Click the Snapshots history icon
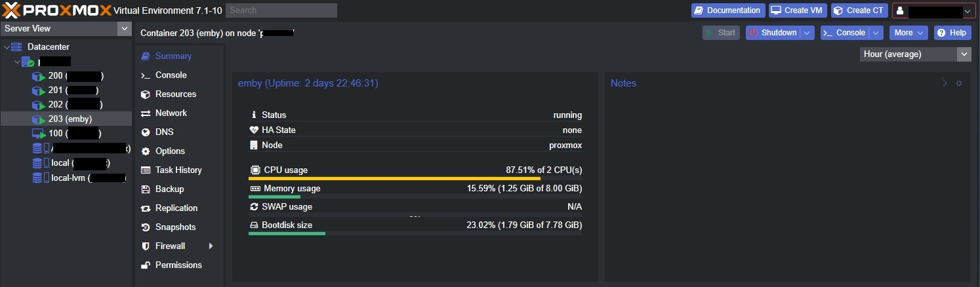Screen dimensions: 980x287 [146, 227]
